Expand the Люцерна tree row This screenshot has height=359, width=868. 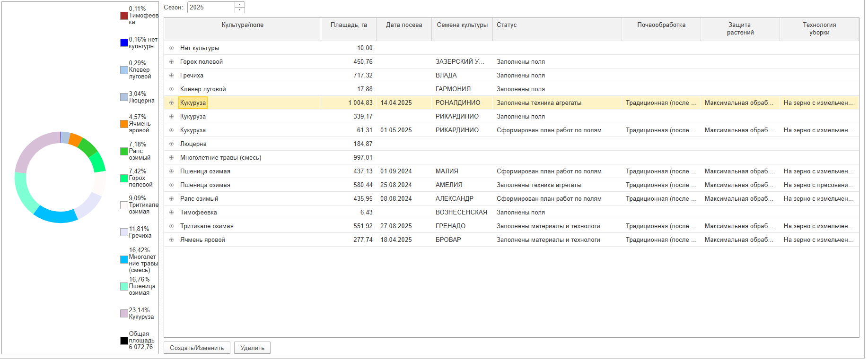pos(172,144)
